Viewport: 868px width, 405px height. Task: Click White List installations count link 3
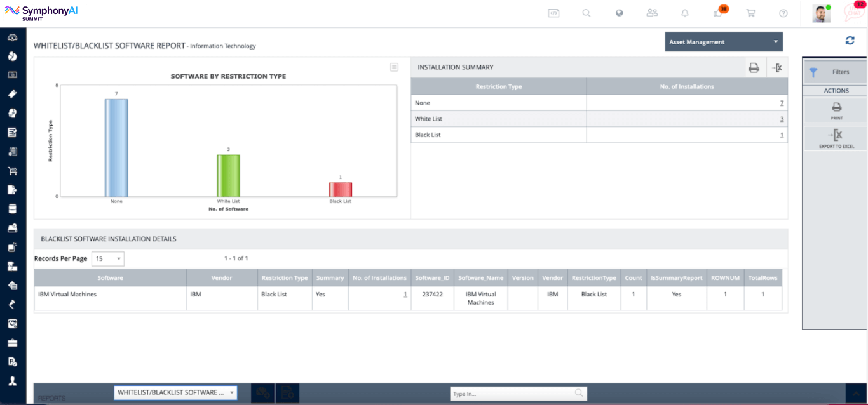tap(782, 119)
